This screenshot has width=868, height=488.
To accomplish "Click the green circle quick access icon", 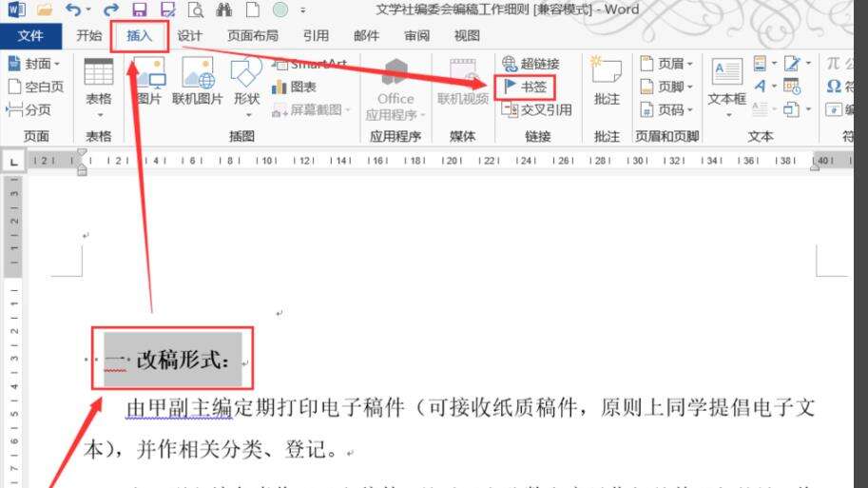I will click(x=280, y=10).
